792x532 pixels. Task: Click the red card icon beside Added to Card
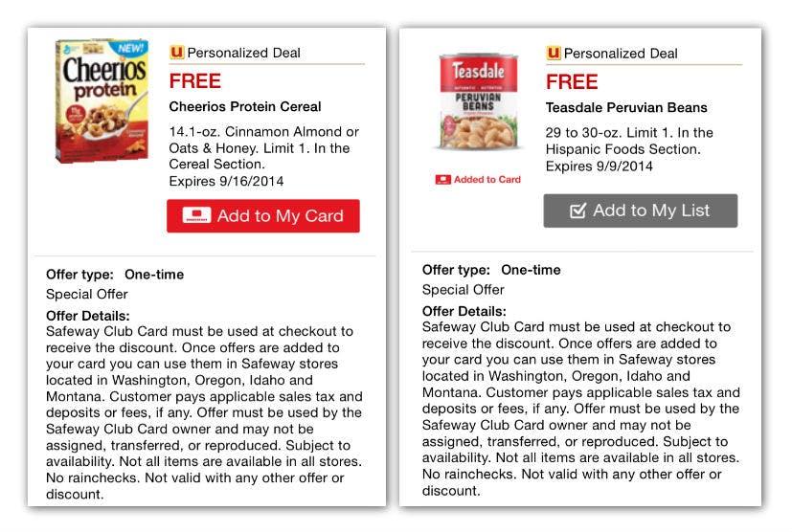pyautogui.click(x=442, y=180)
